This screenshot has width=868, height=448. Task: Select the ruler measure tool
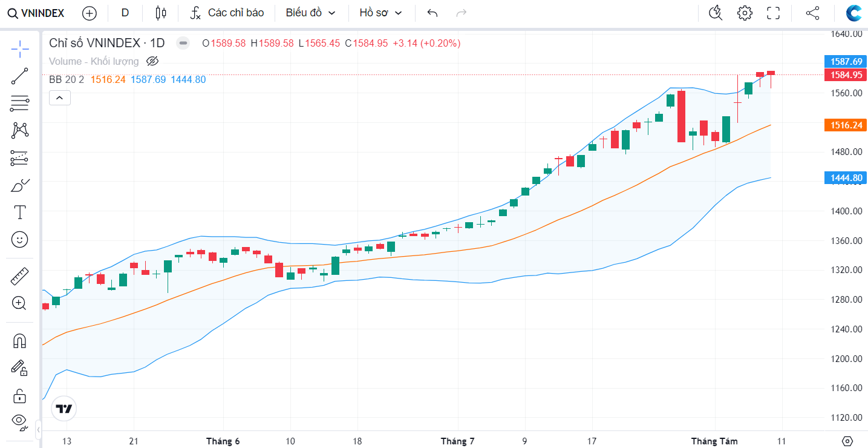(20, 277)
